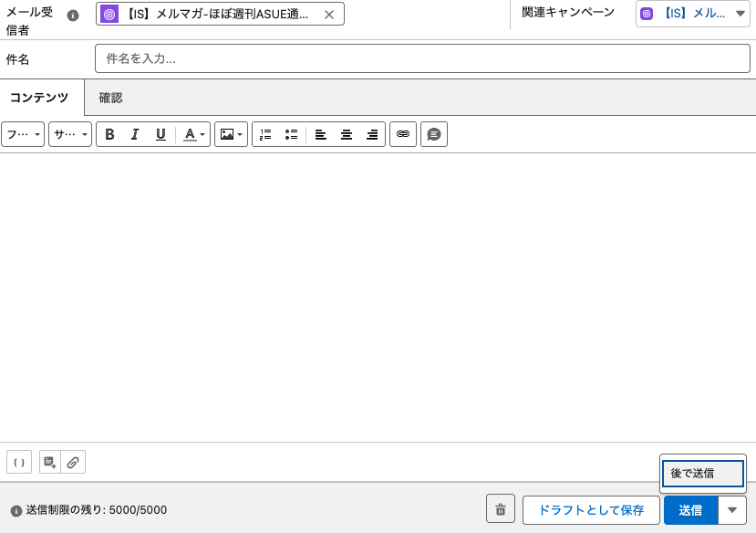The width and height of the screenshot is (756, 533).
Task: Delete the email with trash icon
Action: click(x=500, y=509)
